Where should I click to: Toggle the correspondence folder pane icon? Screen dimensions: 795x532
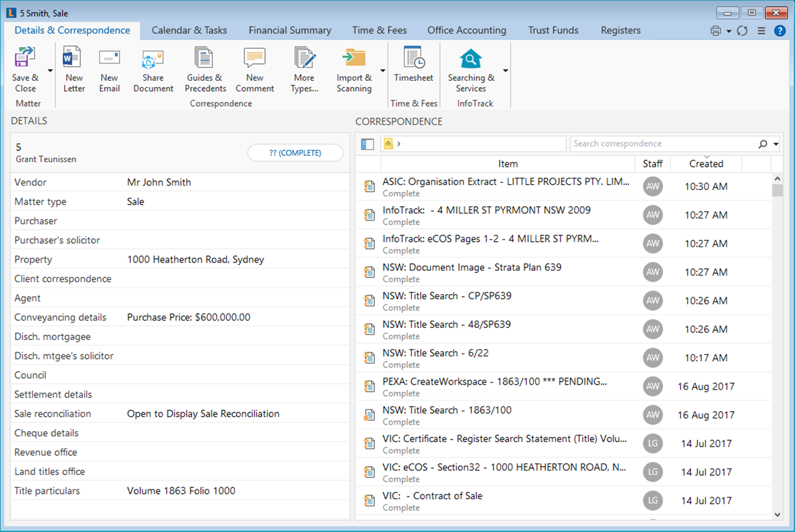(367, 144)
